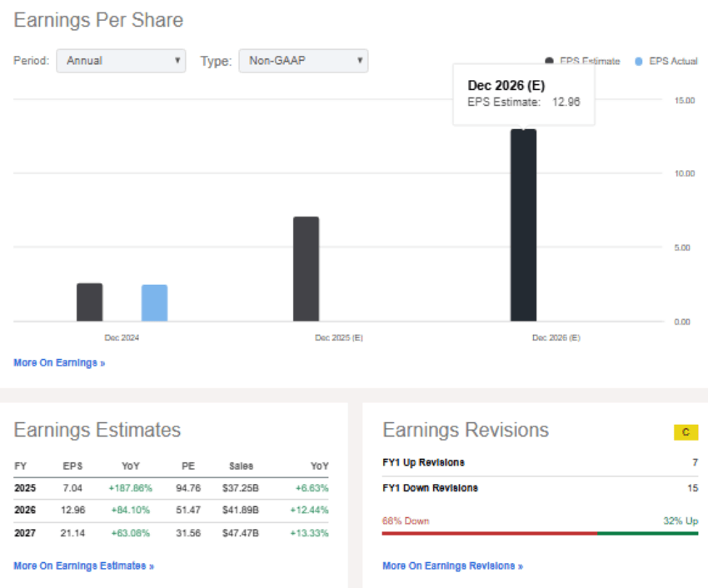Click the green 32% Up revisions bar
The image size is (708, 588).
[x=647, y=533]
